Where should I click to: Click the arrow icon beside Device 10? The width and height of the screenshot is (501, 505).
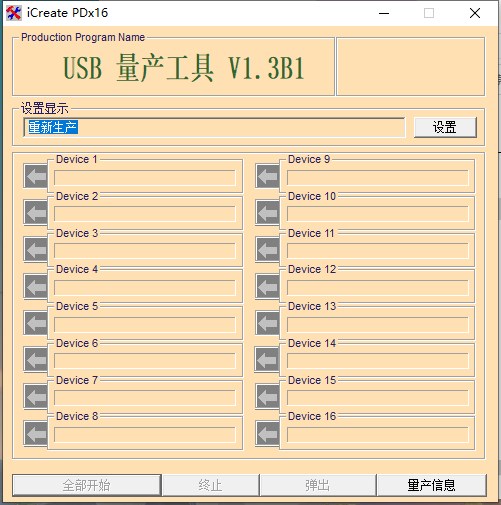click(267, 212)
